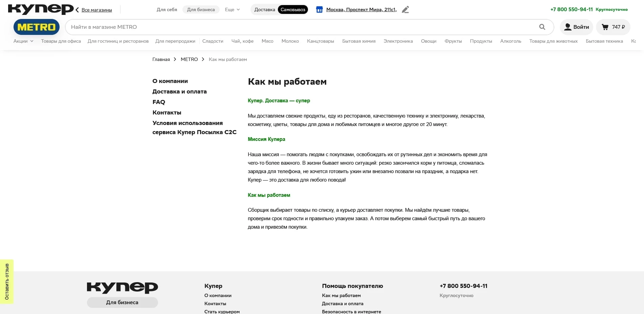Image resolution: width=644 pixels, height=314 pixels.
Task: Toggle the Для себя shopping mode
Action: tap(167, 10)
